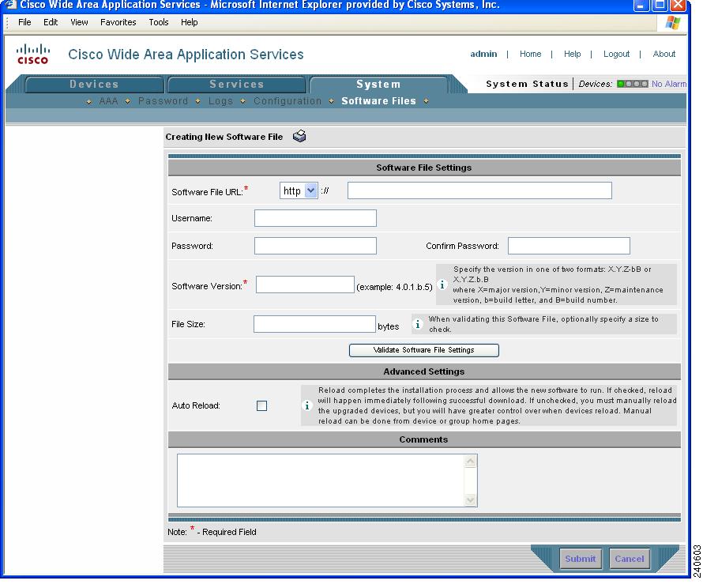Click the 'Note: * - Required Field' text
The image size is (703, 588).
212,531
